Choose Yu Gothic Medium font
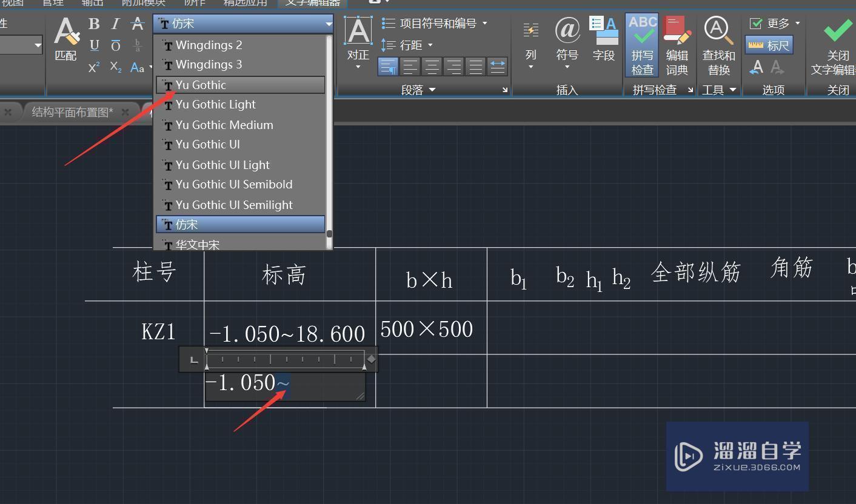 [x=240, y=125]
